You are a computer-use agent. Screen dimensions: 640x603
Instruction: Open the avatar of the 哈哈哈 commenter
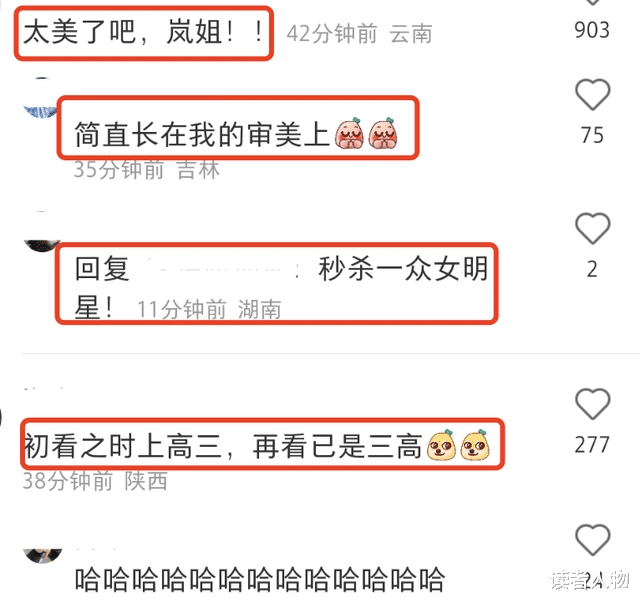point(42,555)
